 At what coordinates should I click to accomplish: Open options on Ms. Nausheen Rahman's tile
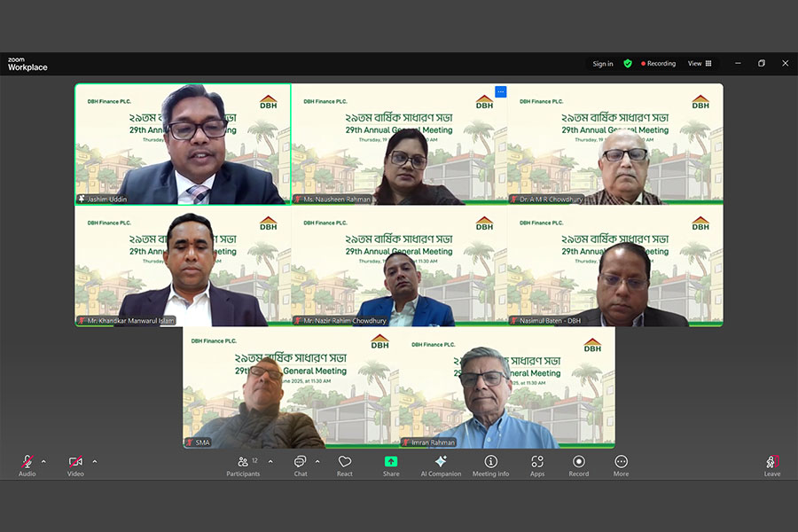pyautogui.click(x=500, y=91)
